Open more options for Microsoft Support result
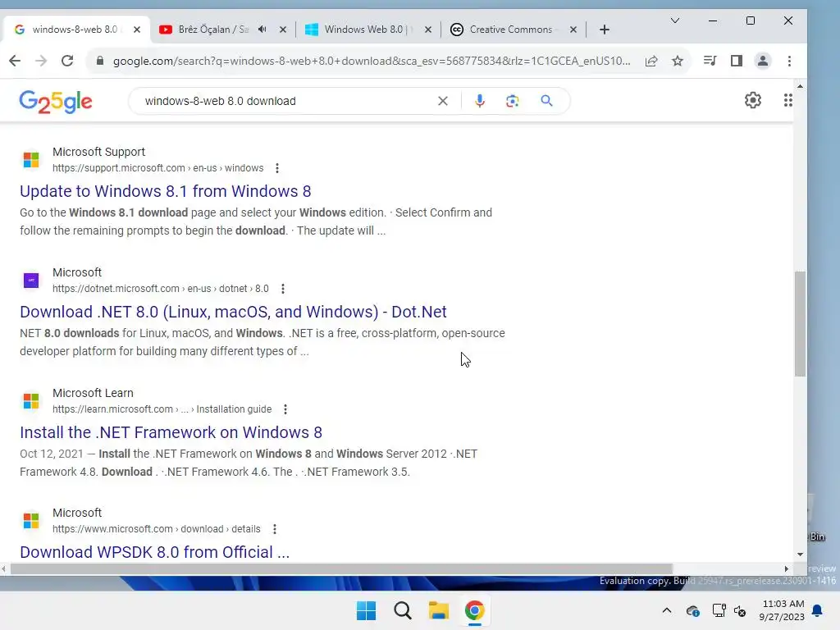This screenshot has height=630, width=840. [x=277, y=168]
